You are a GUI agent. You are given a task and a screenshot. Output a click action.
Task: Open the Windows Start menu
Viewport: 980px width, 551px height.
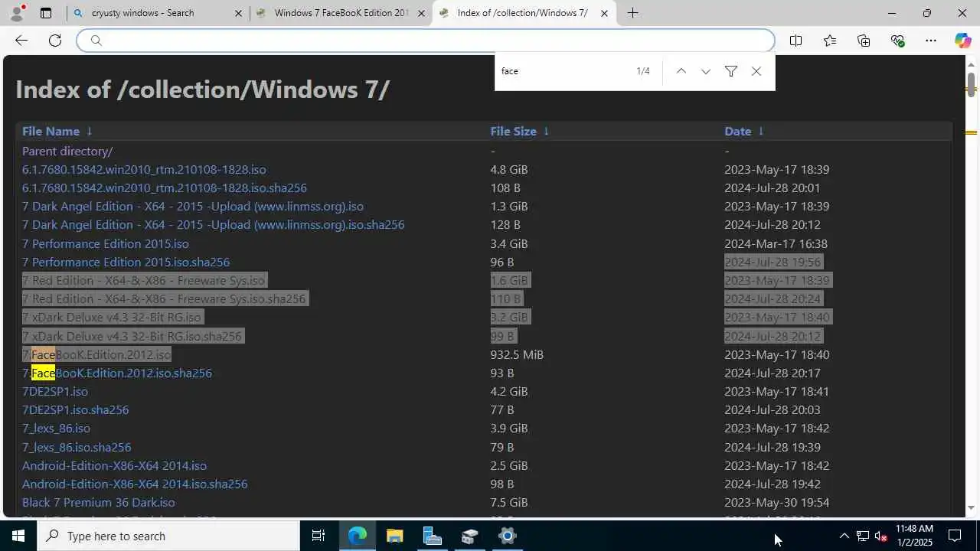pos(18,536)
